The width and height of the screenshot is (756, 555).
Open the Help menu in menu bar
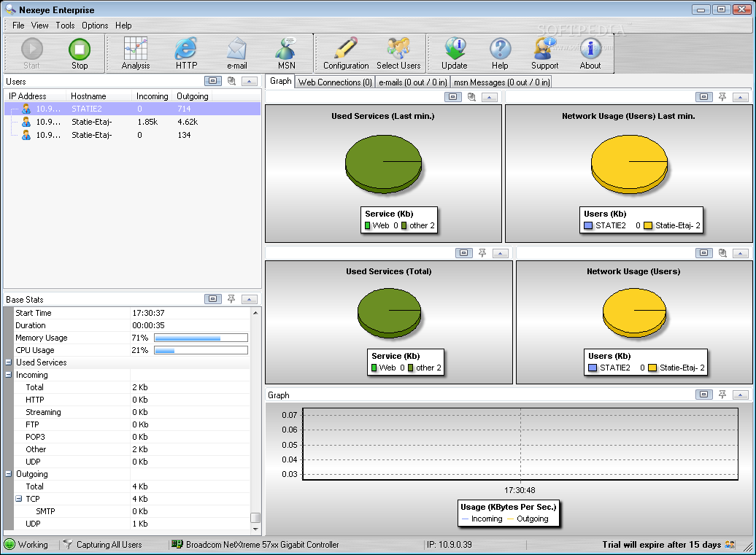click(x=123, y=26)
